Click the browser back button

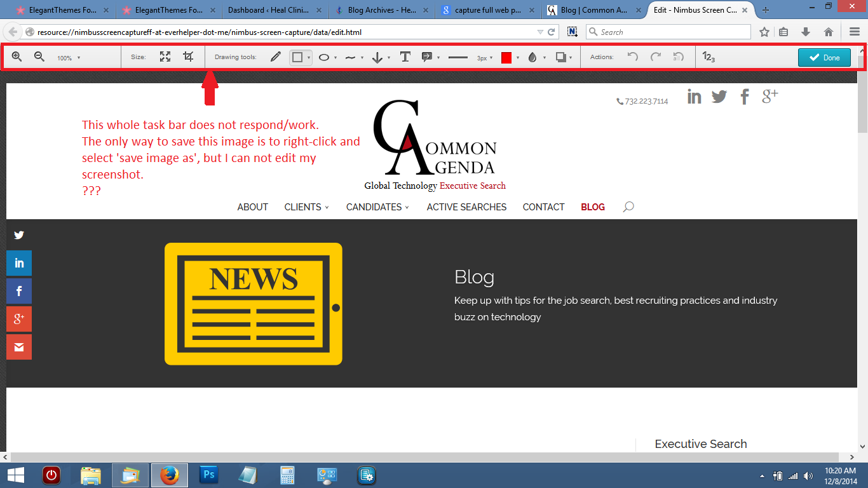(x=13, y=32)
